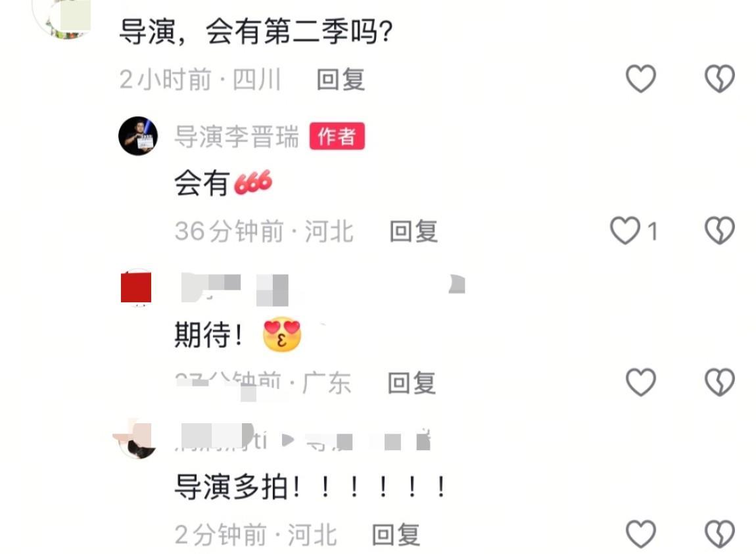The image size is (756, 554).
Task: Dislike the 期待! comment
Action: coord(720,382)
